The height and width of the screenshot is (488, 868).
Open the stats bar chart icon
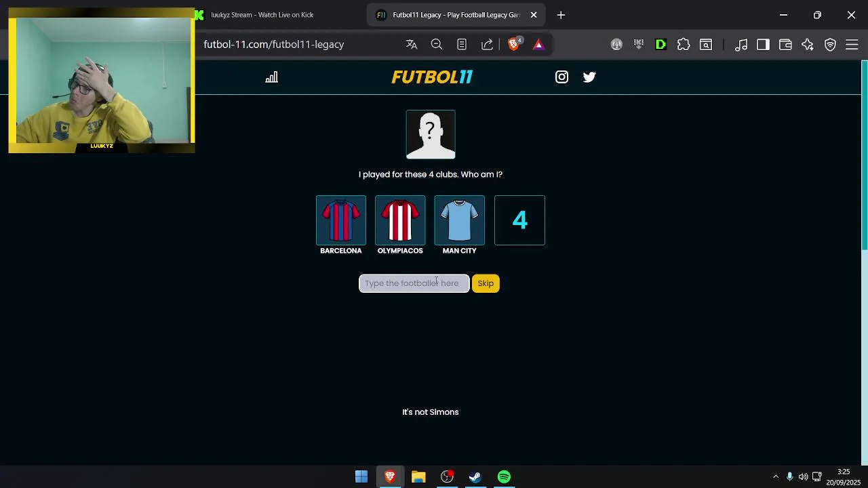pyautogui.click(x=271, y=77)
